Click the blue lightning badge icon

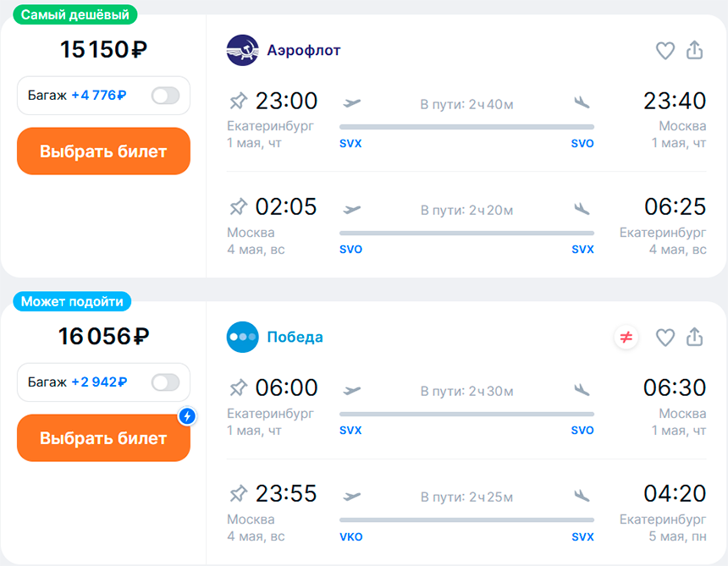coord(187,415)
